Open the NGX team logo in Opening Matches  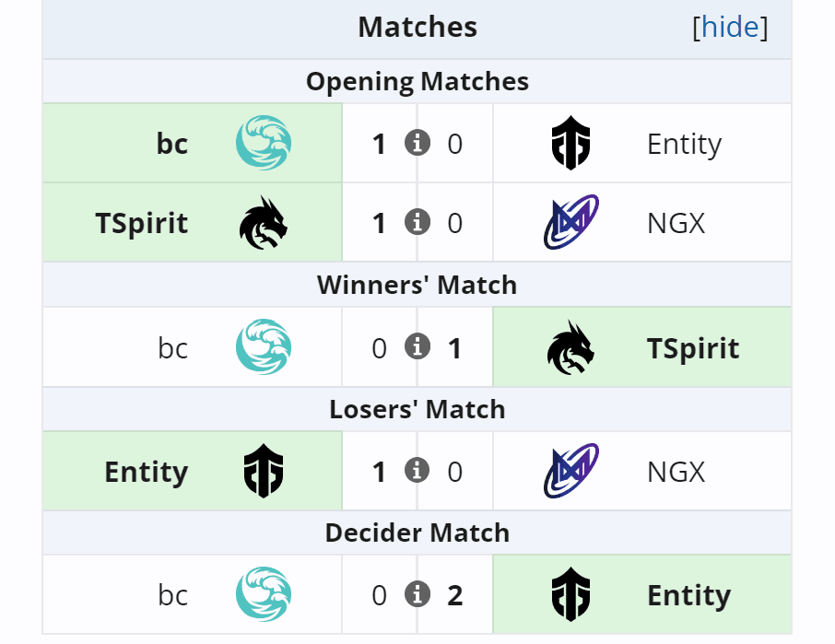click(x=571, y=222)
